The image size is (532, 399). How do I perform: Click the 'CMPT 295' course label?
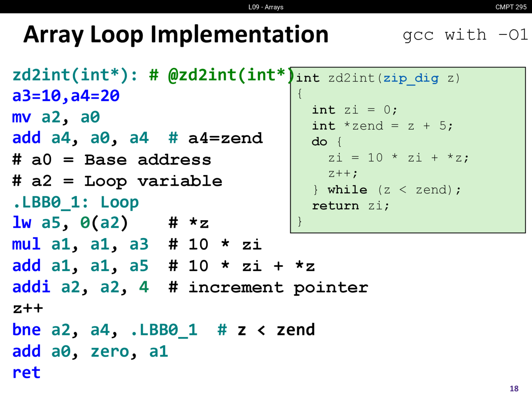coord(511,7)
